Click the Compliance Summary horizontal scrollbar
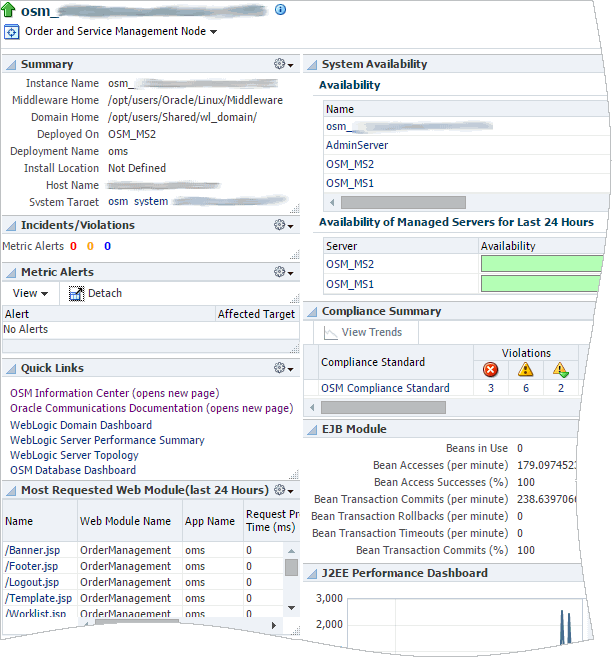The height and width of the screenshot is (658, 612). (383, 407)
